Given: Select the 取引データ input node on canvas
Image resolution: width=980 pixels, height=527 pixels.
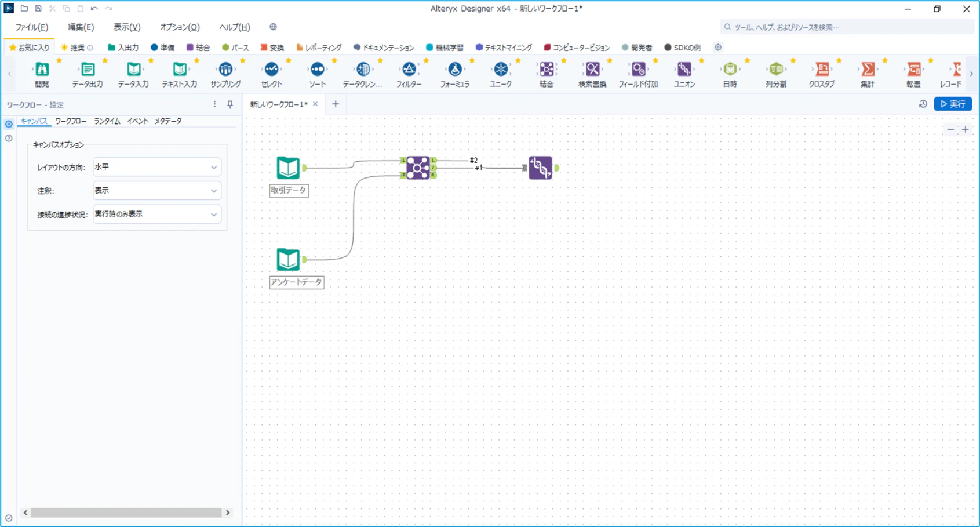Looking at the screenshot, I should click(x=288, y=168).
